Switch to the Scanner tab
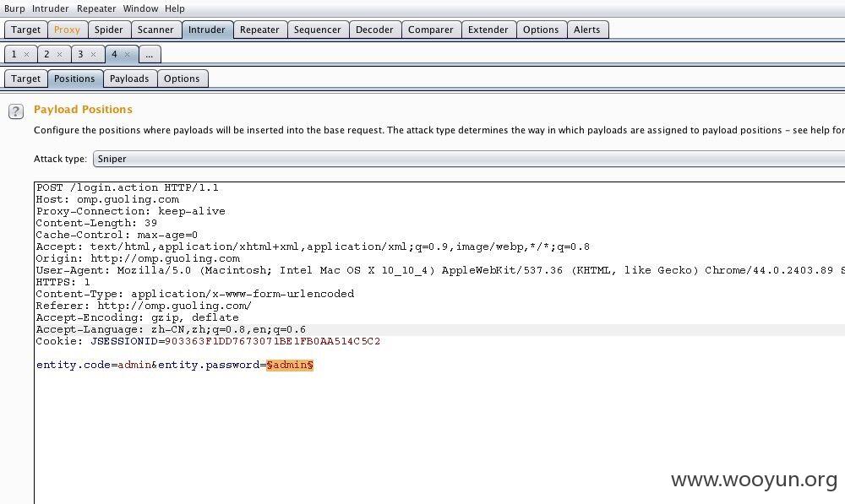Screen dimensions: 845x504 click(155, 30)
